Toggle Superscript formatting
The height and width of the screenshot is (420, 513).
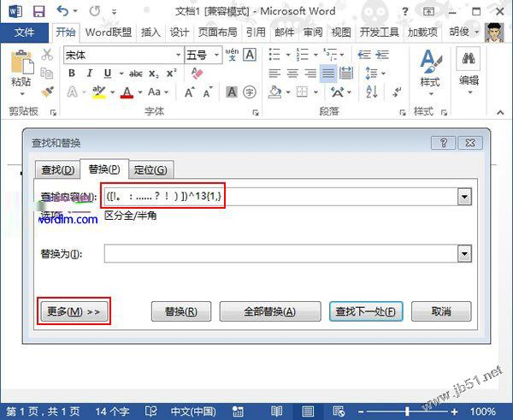(171, 74)
